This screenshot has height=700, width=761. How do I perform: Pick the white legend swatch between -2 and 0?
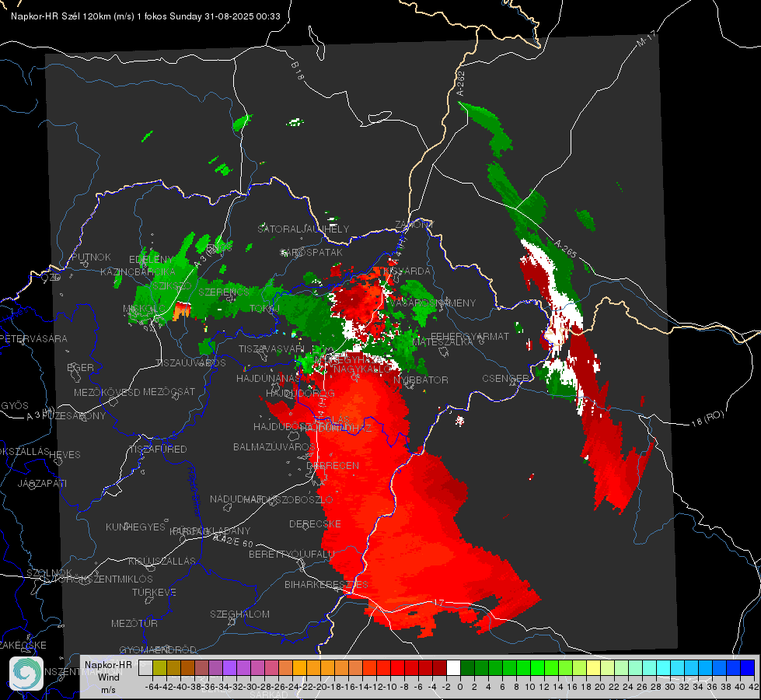click(x=453, y=667)
